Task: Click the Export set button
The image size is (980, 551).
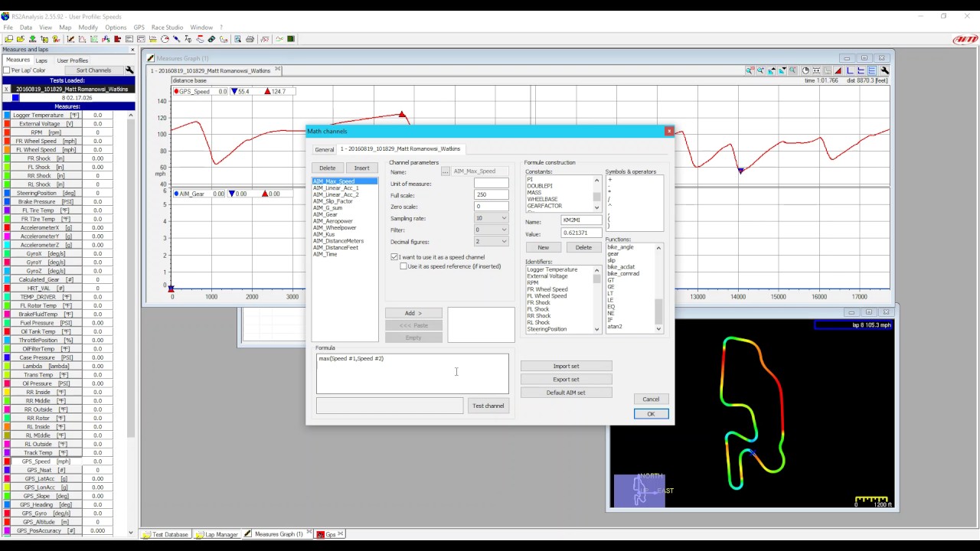Action: [x=566, y=379]
